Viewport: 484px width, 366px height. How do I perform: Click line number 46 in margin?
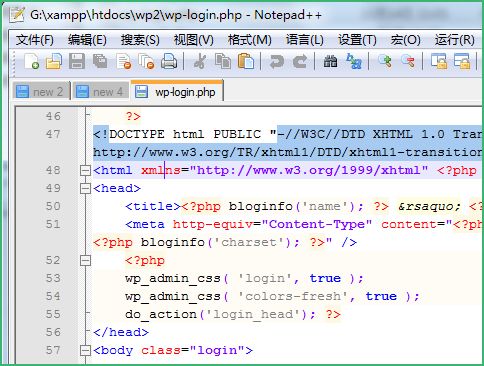point(53,116)
